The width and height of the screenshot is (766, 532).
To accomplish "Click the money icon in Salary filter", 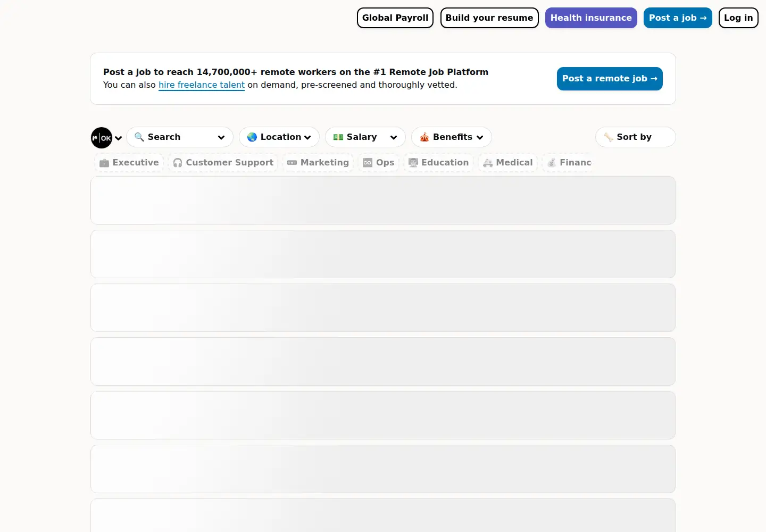I will tap(338, 137).
